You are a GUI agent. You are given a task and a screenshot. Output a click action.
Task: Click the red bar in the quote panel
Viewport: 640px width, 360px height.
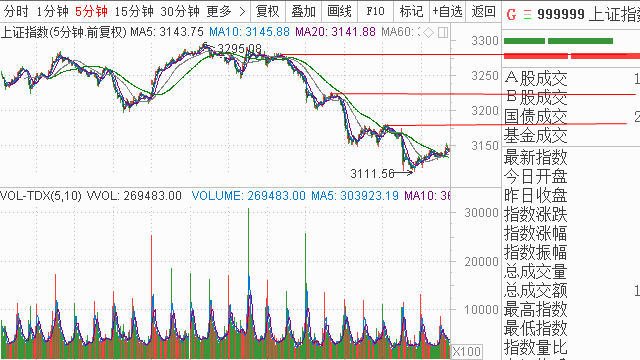[x=572, y=56]
